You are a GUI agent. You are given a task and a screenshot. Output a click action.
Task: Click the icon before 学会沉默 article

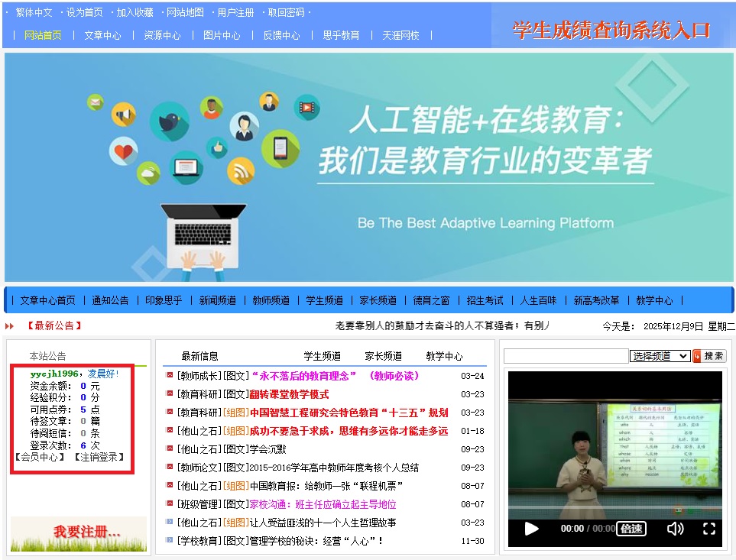(170, 448)
